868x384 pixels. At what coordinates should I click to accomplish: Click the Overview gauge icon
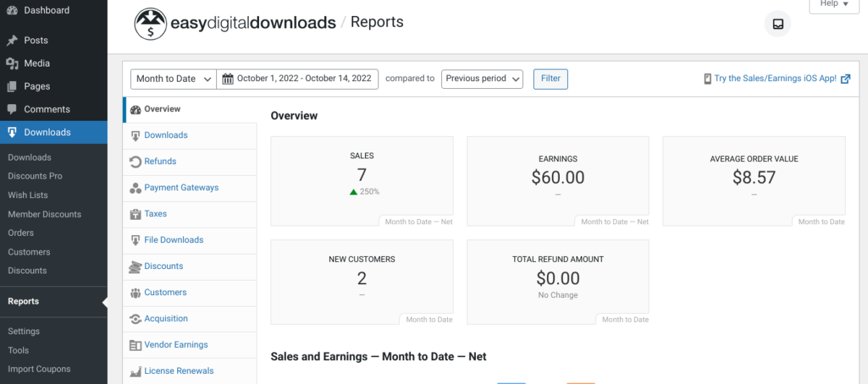pos(135,109)
